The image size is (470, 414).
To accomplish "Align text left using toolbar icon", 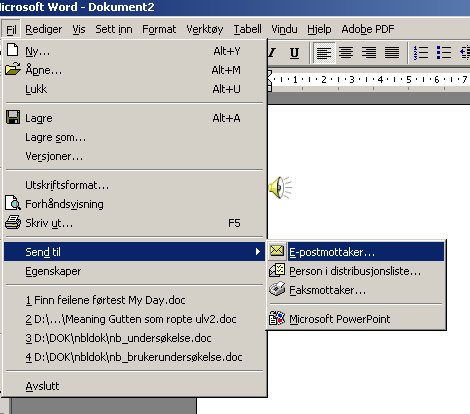I will point(324,53).
